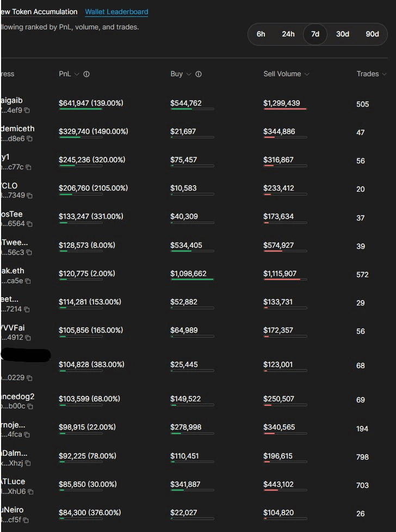This screenshot has height=532, width=396.
Task: Select the 30d time range
Action: tap(343, 34)
